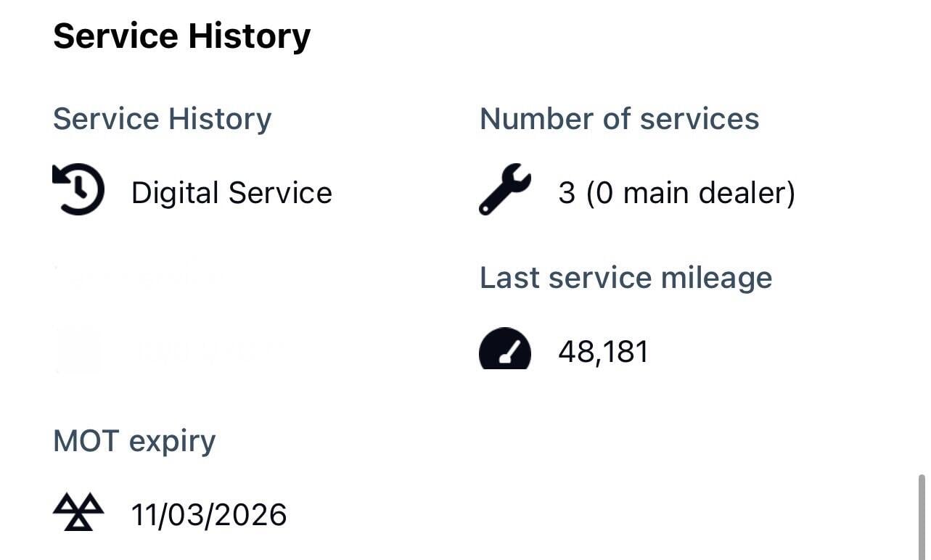
Task: Click the grey Service History sub-label
Action: tap(162, 119)
